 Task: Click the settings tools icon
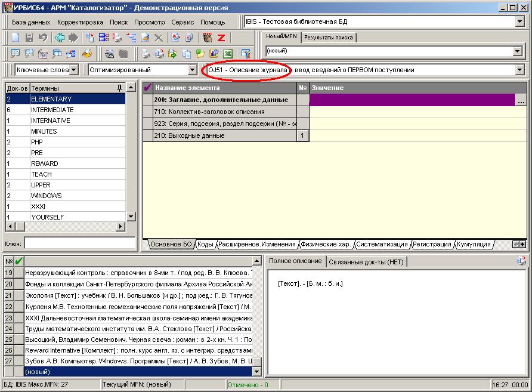(x=246, y=53)
